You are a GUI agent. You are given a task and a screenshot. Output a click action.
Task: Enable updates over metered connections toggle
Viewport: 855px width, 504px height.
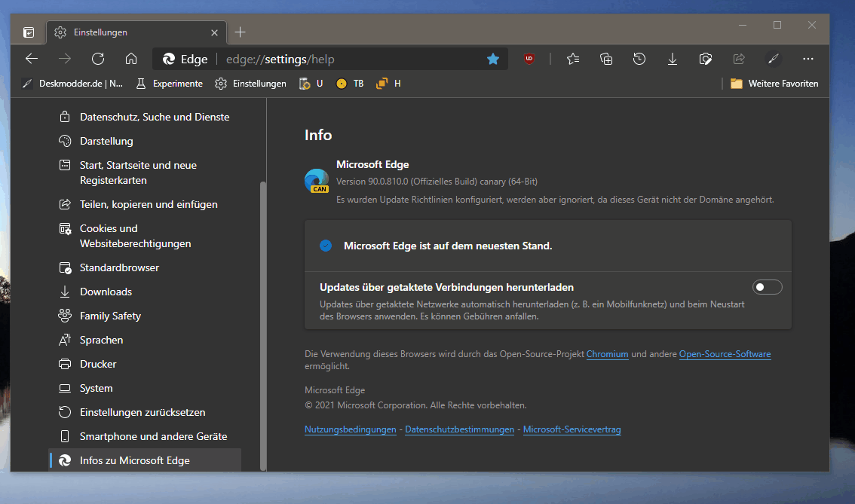click(x=768, y=287)
